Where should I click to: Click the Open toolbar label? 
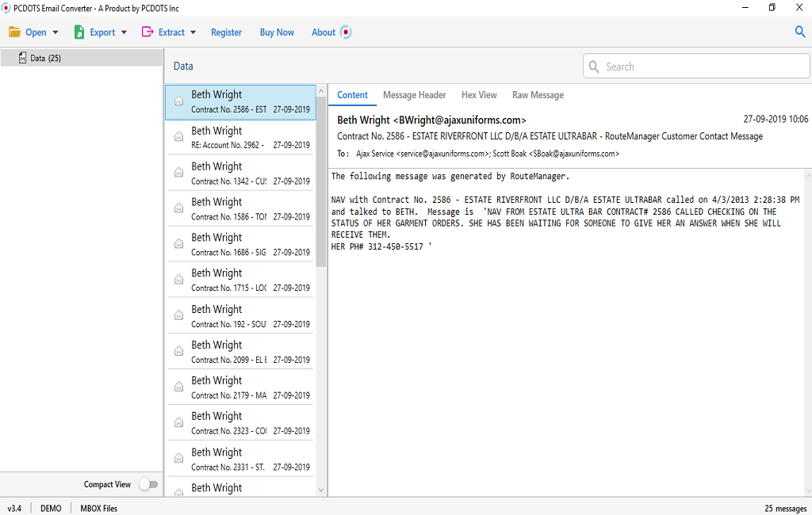[x=36, y=32]
